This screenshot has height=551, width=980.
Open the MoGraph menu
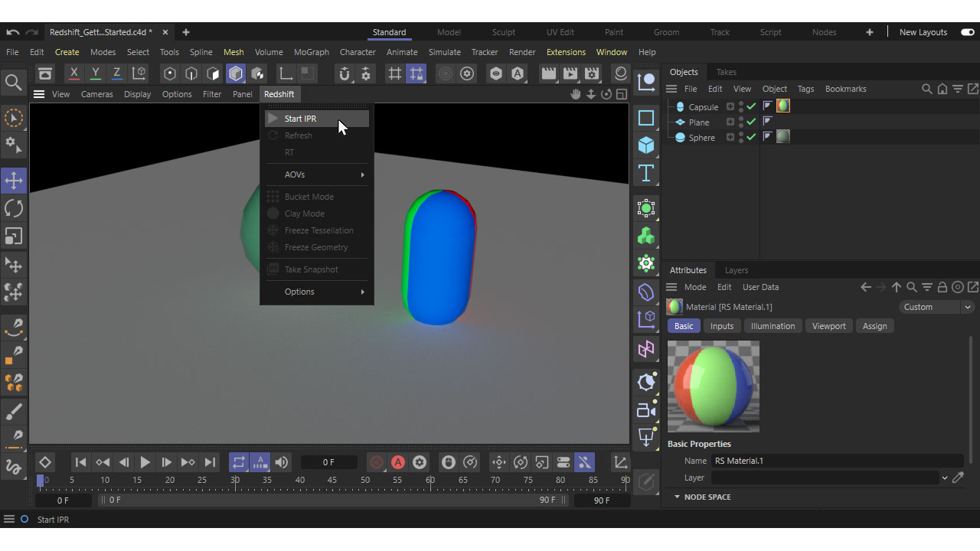click(x=311, y=52)
